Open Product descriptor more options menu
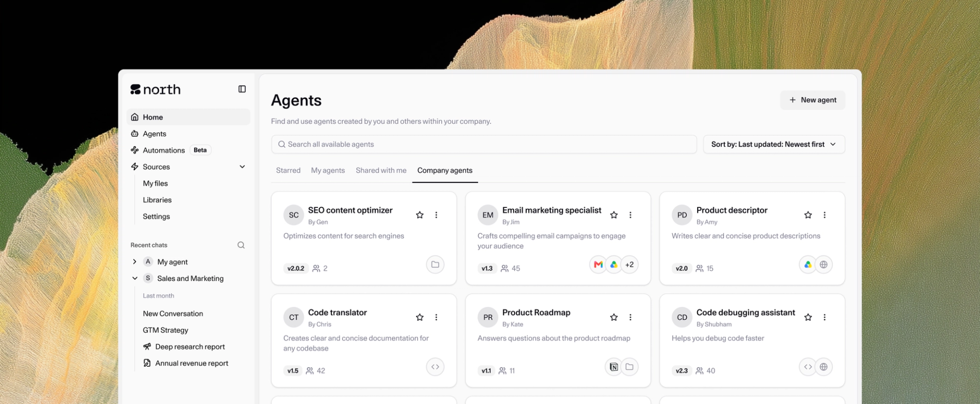The height and width of the screenshot is (404, 980). [x=825, y=215]
